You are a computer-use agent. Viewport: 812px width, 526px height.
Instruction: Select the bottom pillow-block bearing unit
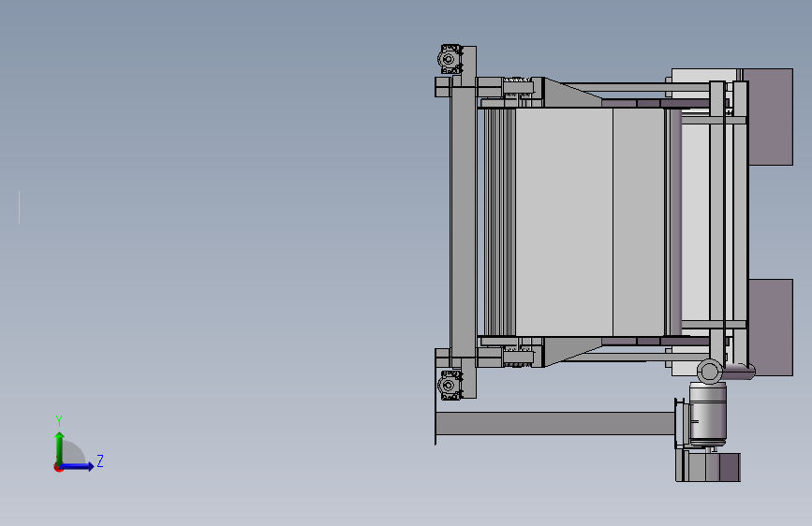pyautogui.click(x=450, y=386)
